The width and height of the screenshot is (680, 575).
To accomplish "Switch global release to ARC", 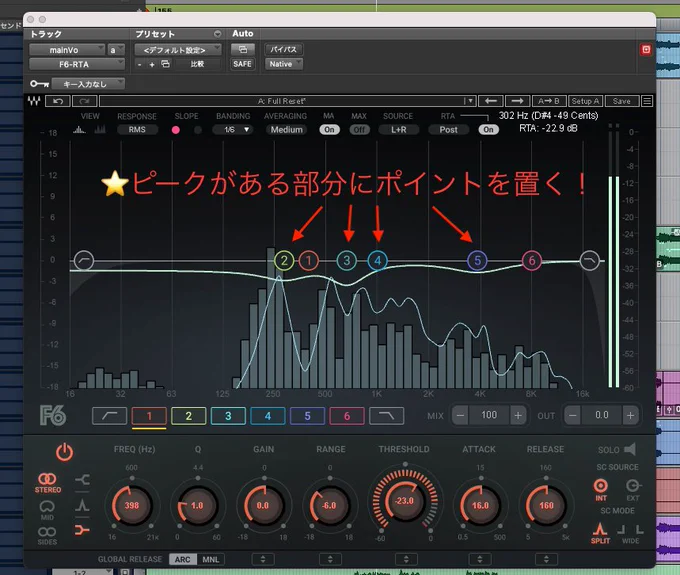I will coord(183,559).
